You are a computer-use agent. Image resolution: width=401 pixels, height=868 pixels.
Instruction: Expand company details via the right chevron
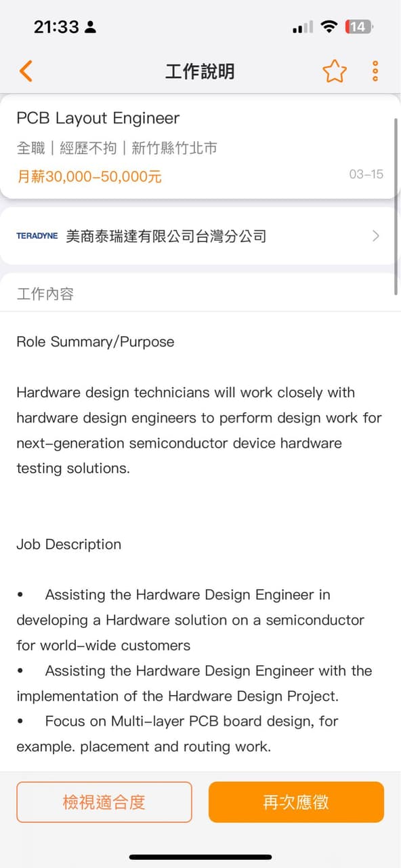[x=375, y=235]
